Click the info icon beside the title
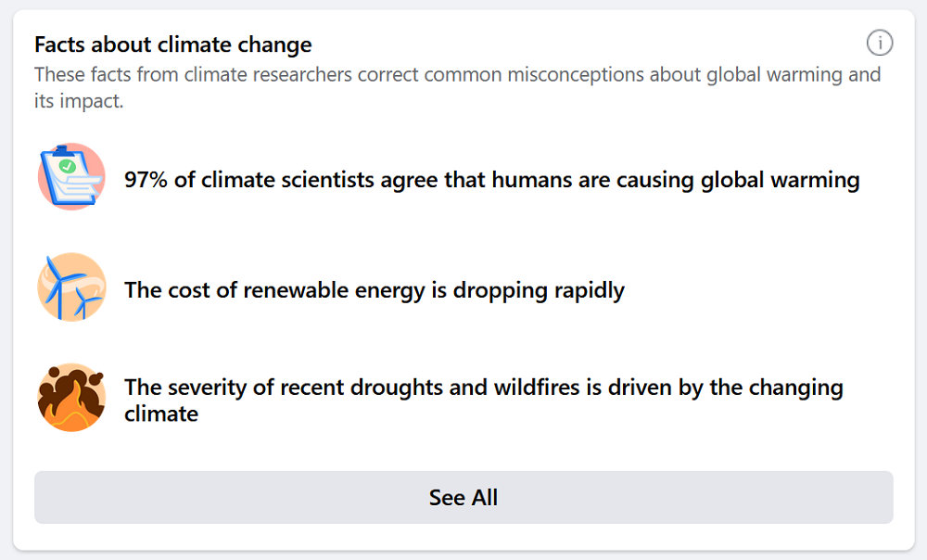Image resolution: width=927 pixels, height=560 pixels. tap(879, 43)
